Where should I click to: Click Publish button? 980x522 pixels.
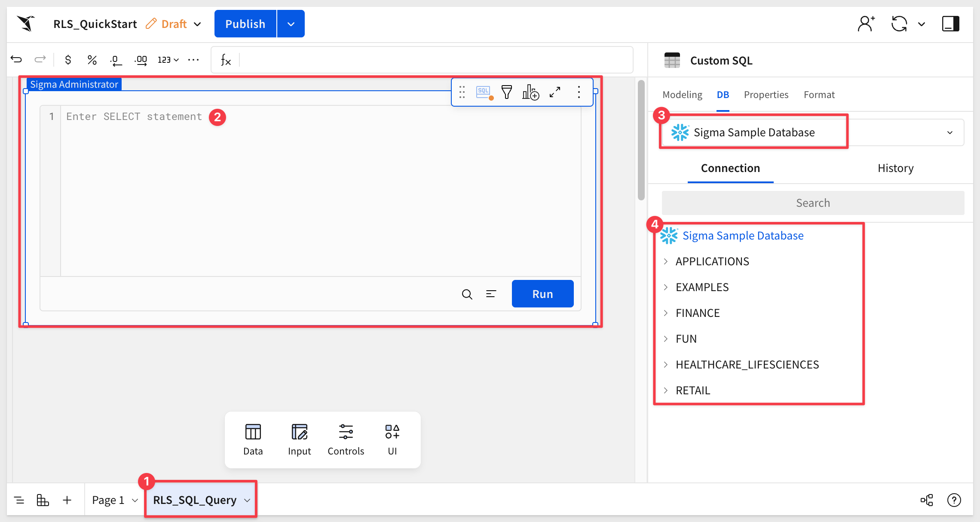(x=245, y=24)
